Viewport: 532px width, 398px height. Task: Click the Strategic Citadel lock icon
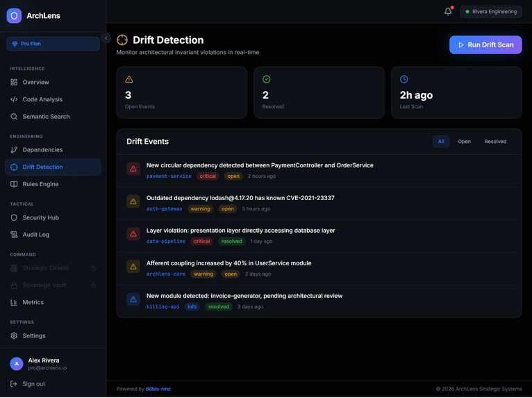[93, 268]
